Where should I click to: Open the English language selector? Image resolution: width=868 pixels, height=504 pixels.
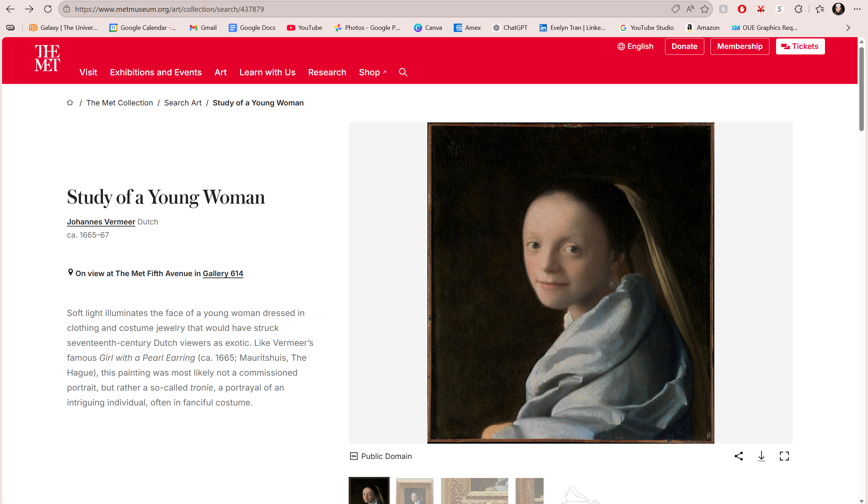(635, 46)
